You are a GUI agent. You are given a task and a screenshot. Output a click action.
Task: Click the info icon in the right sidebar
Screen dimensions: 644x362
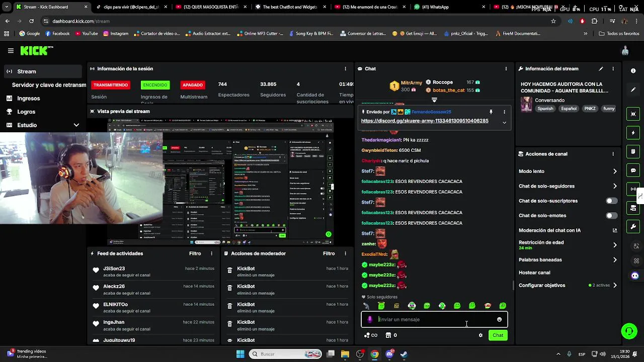(633, 71)
